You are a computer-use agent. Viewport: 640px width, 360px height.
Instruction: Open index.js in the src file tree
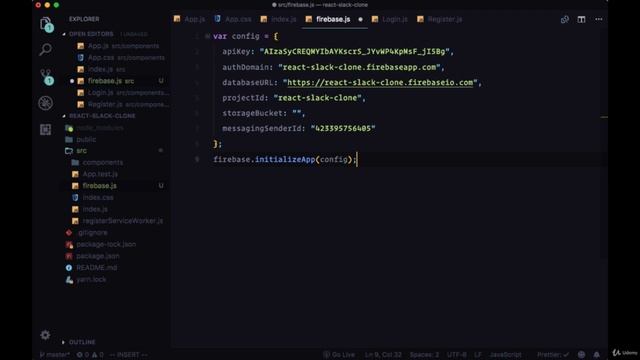click(x=95, y=209)
